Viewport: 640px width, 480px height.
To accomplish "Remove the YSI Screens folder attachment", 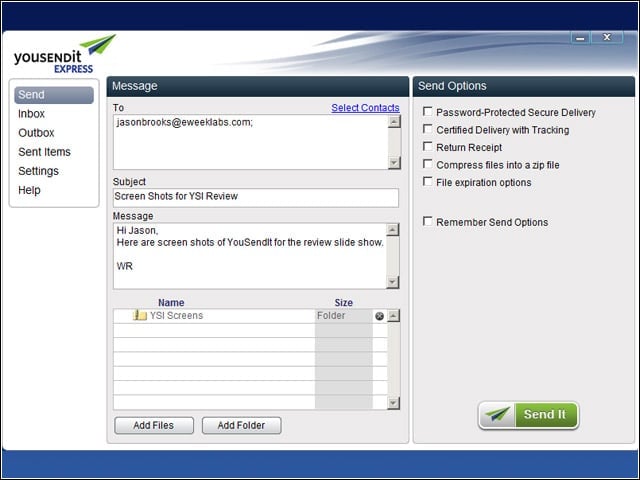I will 379,316.
